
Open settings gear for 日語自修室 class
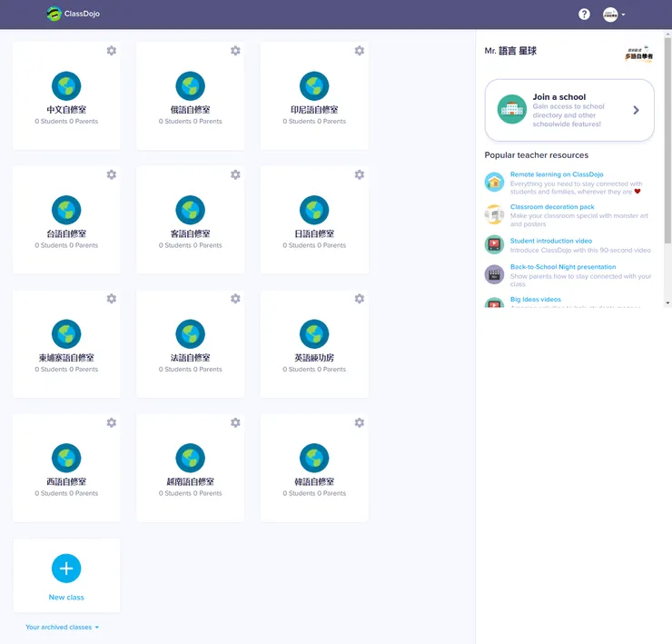click(359, 174)
